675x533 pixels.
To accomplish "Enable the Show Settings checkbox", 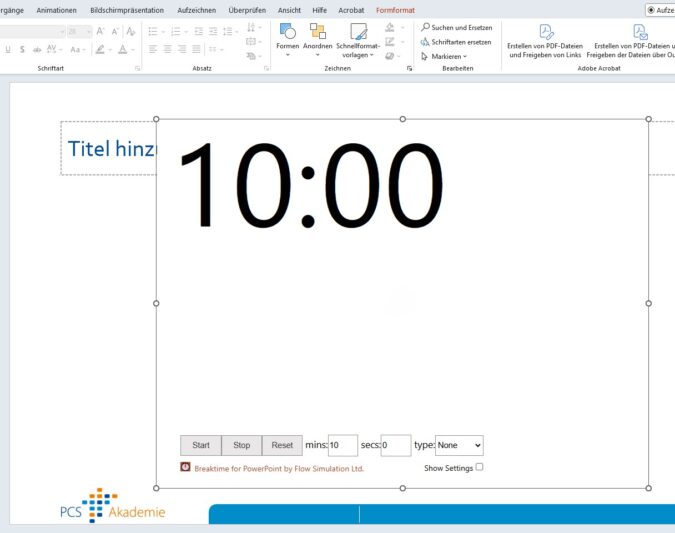I will 479,467.
